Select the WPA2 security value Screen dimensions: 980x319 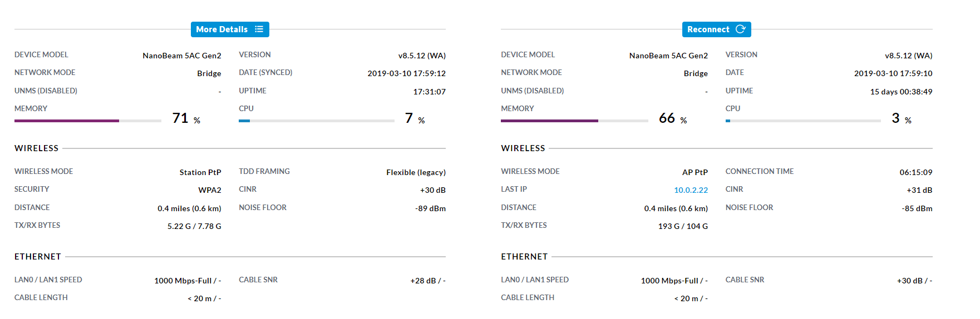pos(209,190)
